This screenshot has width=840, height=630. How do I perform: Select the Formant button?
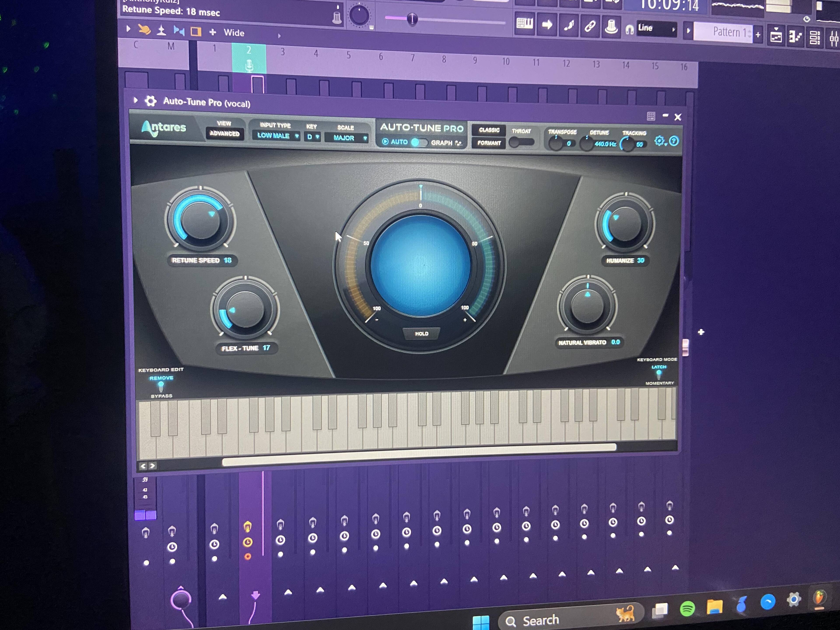click(489, 143)
